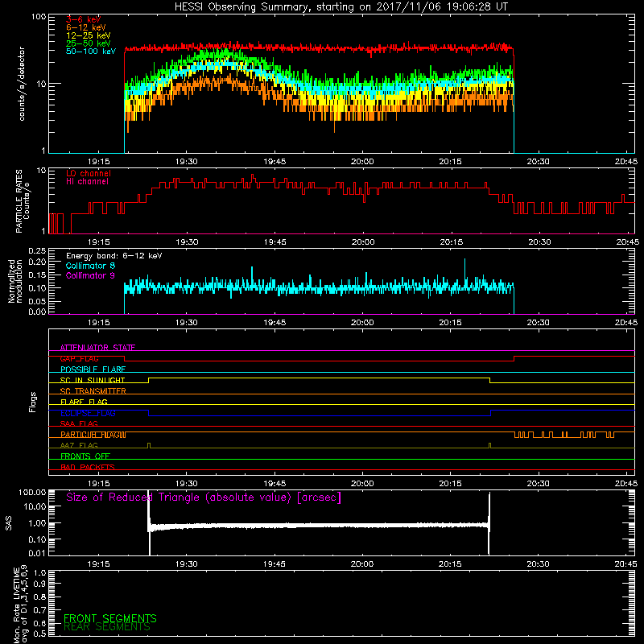644x644 pixels.
Task: Select the LO channel legend label
Action: click(x=89, y=173)
